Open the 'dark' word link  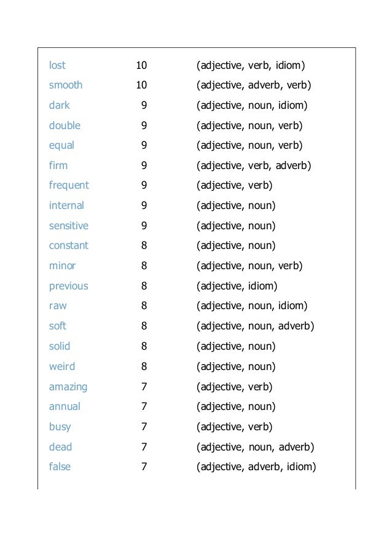[60, 105]
